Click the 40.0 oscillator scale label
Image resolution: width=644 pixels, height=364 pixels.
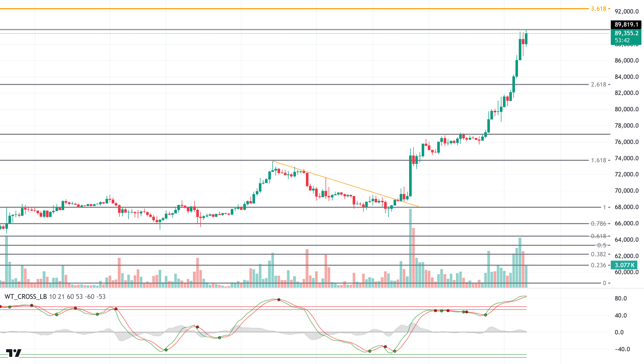point(621,316)
